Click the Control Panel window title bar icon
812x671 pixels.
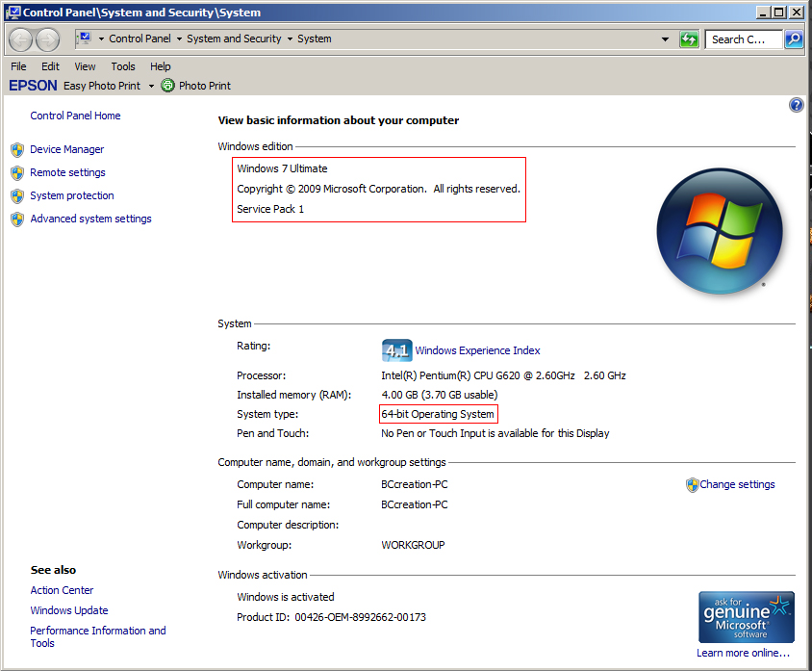(13, 12)
